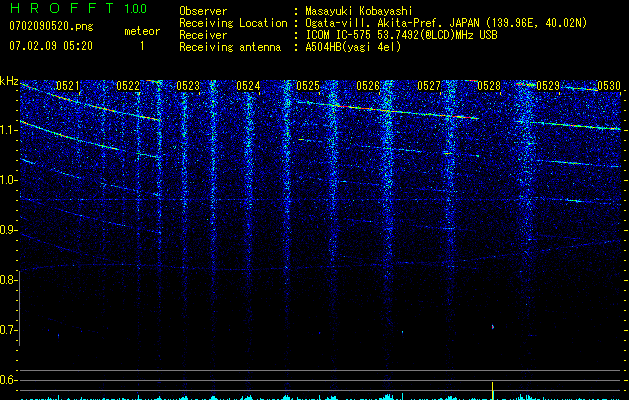The height and width of the screenshot is (400, 629).
Task: Select the 0530 time marker
Action: coord(608,87)
